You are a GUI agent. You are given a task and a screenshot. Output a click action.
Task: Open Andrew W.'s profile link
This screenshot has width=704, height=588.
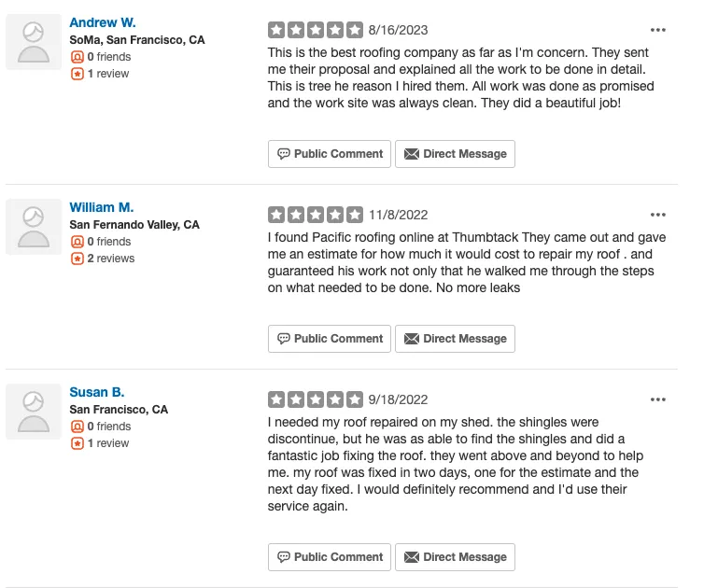[x=102, y=22]
